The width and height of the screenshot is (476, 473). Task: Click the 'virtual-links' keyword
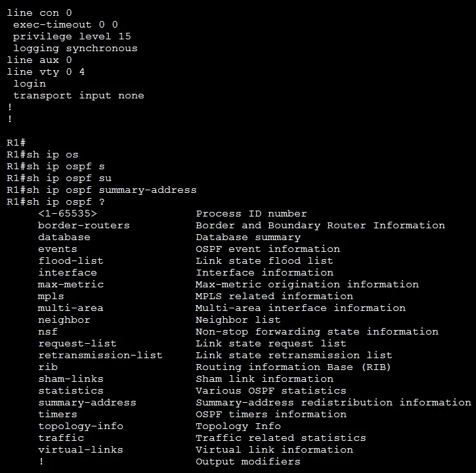(x=81, y=449)
